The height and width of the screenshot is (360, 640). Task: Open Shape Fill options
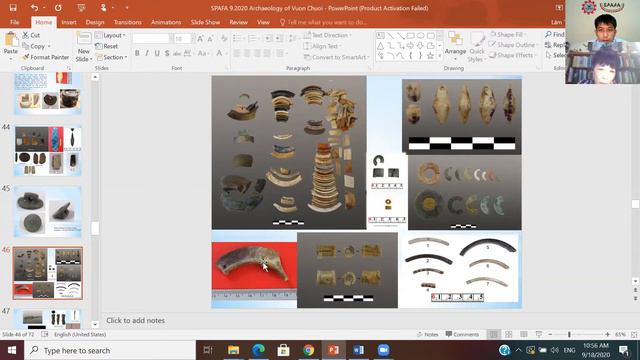[508, 35]
